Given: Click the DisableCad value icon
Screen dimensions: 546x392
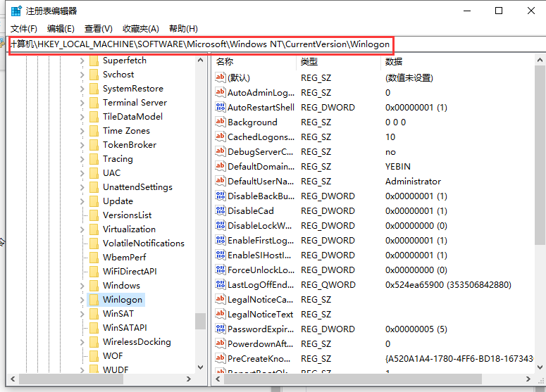Looking at the screenshot, I should [221, 211].
